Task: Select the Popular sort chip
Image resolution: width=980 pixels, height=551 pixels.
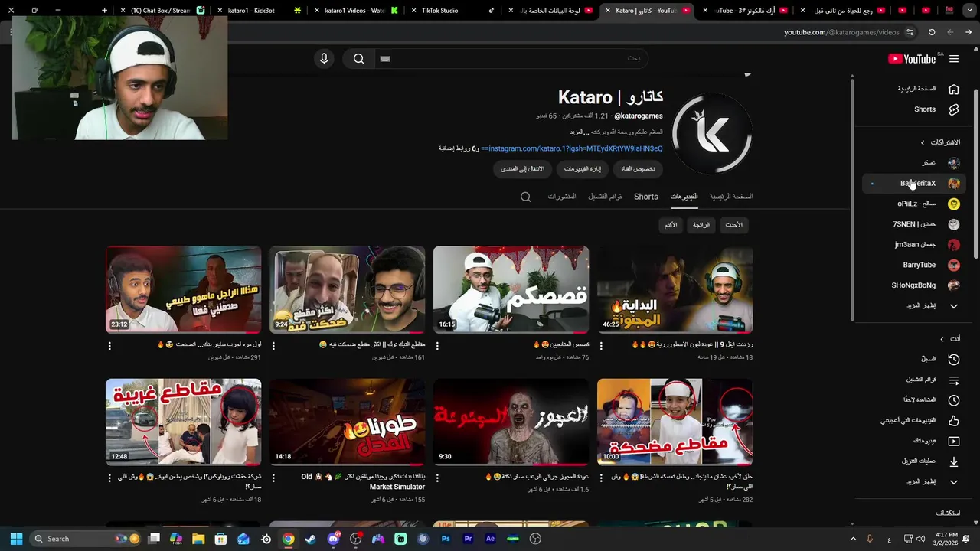Action: [701, 225]
